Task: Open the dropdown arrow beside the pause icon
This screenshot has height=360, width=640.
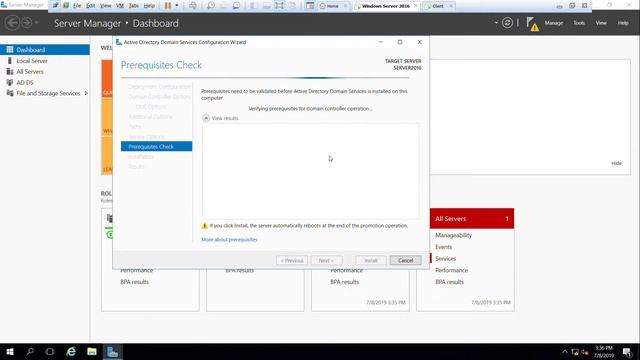Action: (x=177, y=6)
